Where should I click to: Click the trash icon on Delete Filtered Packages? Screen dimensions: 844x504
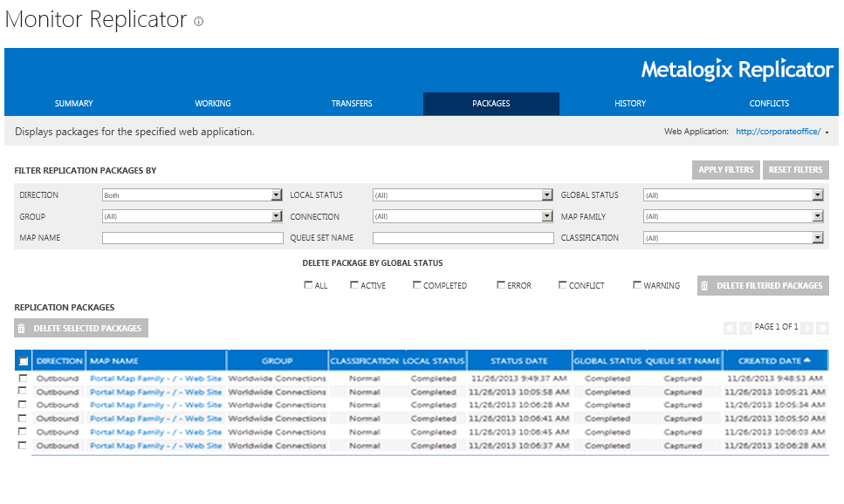(x=705, y=285)
